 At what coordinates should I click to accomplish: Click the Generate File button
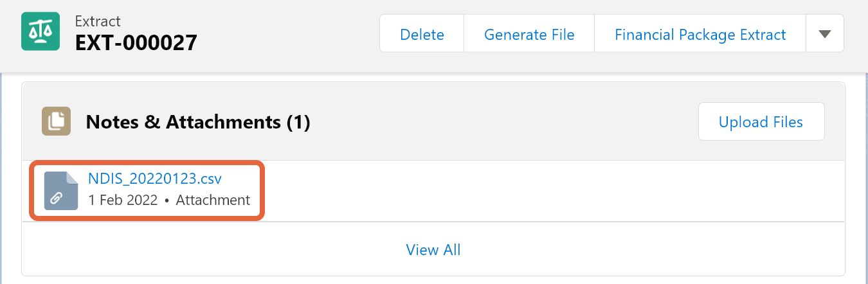tap(529, 34)
